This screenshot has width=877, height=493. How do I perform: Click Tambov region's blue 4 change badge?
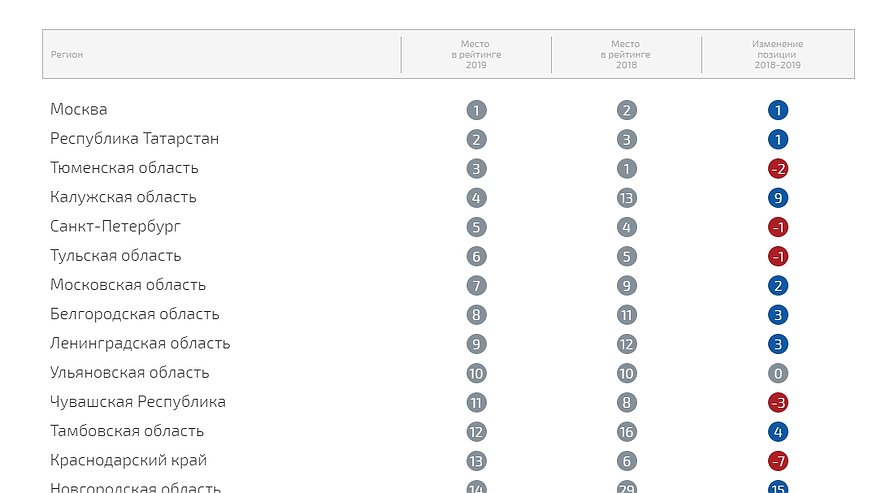(778, 432)
